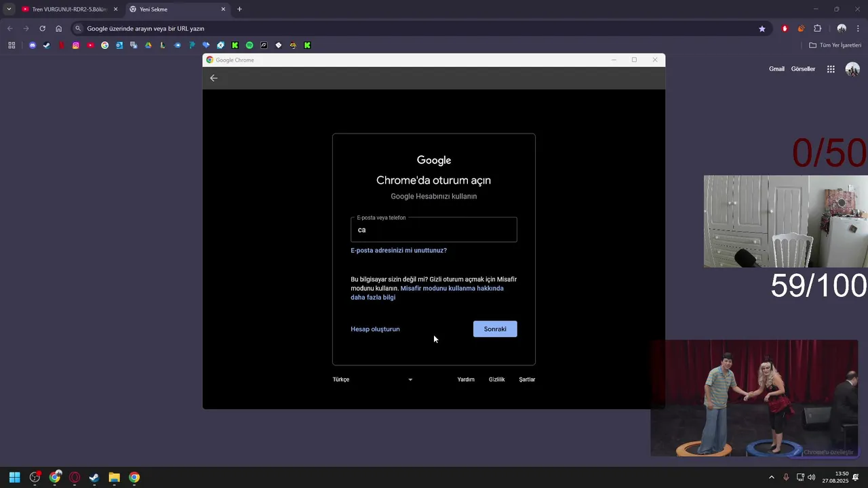Open Tüm Yer İşaretleri folder
The width and height of the screenshot is (868, 488).
coord(835,45)
